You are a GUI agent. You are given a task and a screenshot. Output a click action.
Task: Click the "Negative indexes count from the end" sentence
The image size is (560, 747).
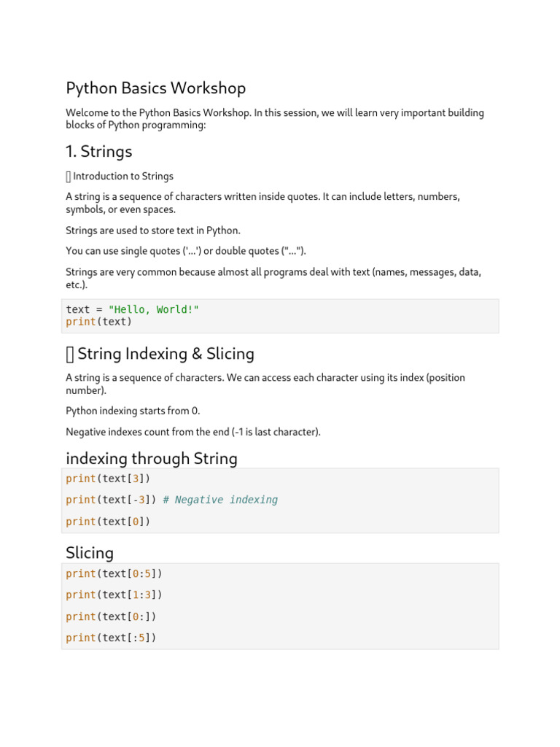[192, 432]
